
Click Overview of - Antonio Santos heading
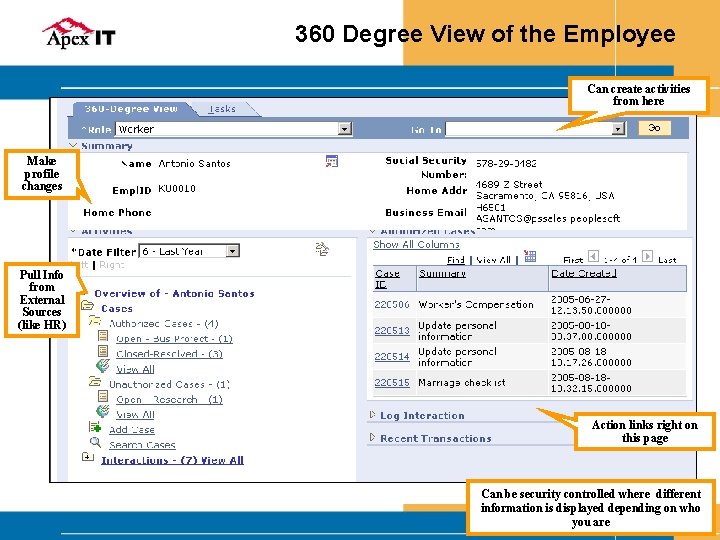point(174,293)
